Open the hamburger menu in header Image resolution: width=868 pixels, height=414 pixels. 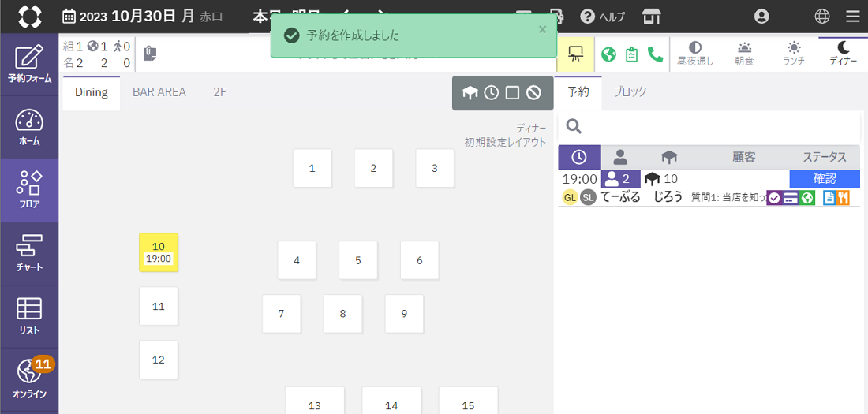point(853,17)
